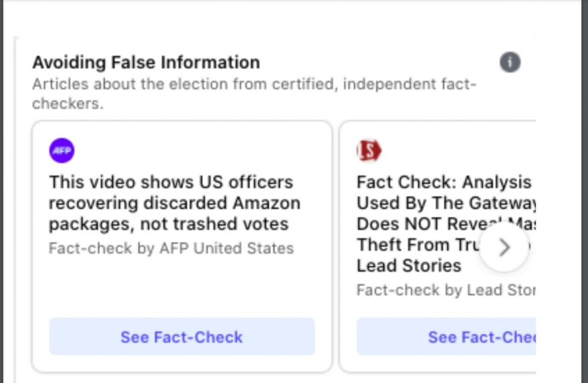The height and width of the screenshot is (383, 588).
Task: Click "This video shows US officers" line
Action: click(171, 183)
